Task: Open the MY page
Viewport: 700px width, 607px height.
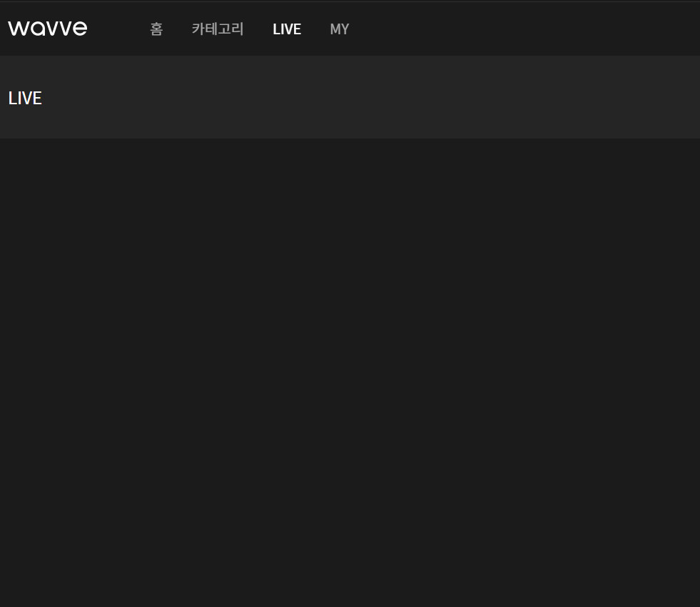Action: (x=340, y=29)
